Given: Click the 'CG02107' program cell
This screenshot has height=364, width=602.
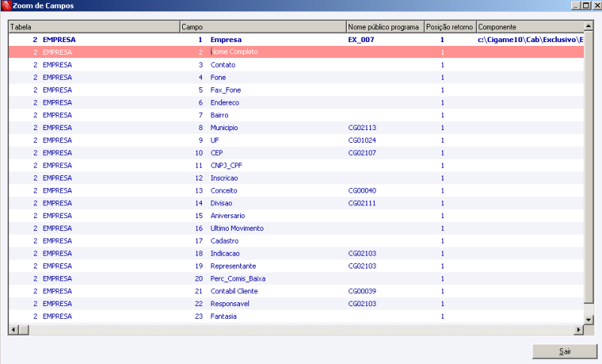Looking at the screenshot, I should pos(362,153).
